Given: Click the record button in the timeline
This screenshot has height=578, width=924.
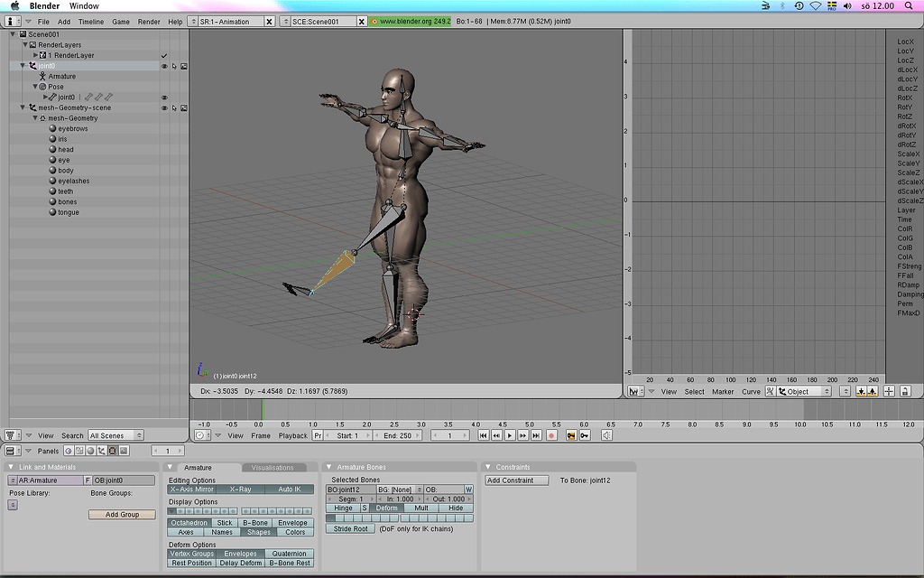Looking at the screenshot, I should [550, 435].
